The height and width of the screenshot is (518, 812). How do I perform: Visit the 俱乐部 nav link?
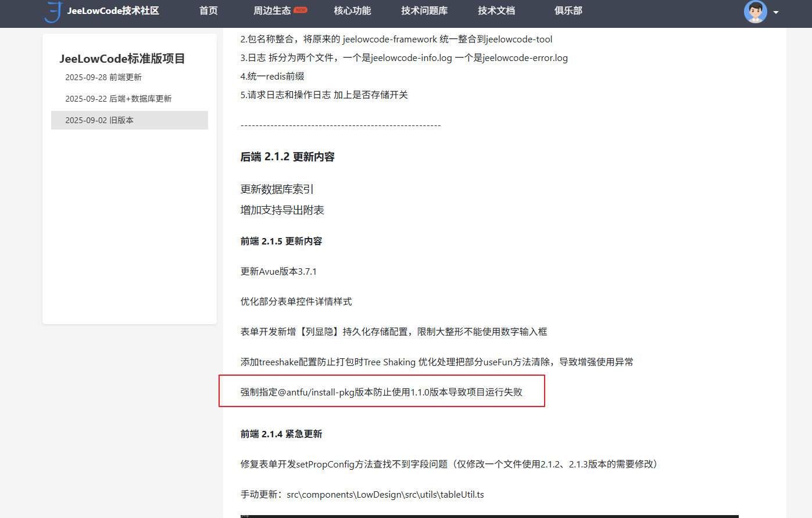pos(568,11)
